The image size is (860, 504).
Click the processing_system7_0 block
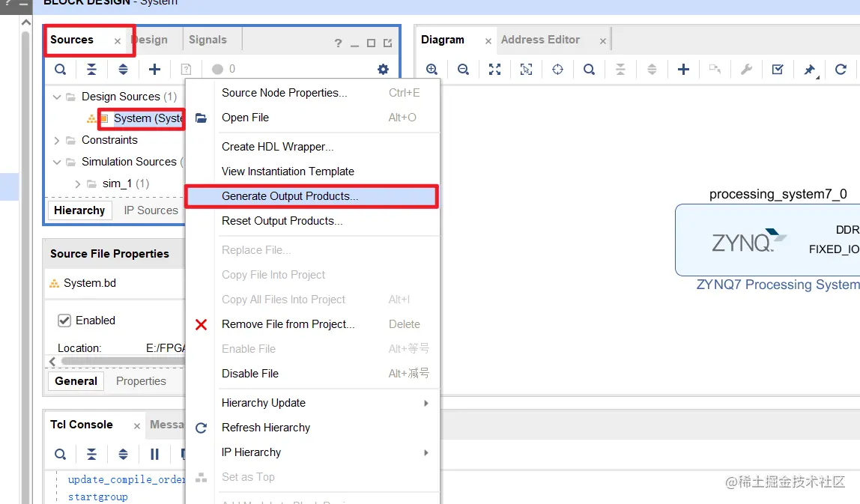click(x=768, y=240)
